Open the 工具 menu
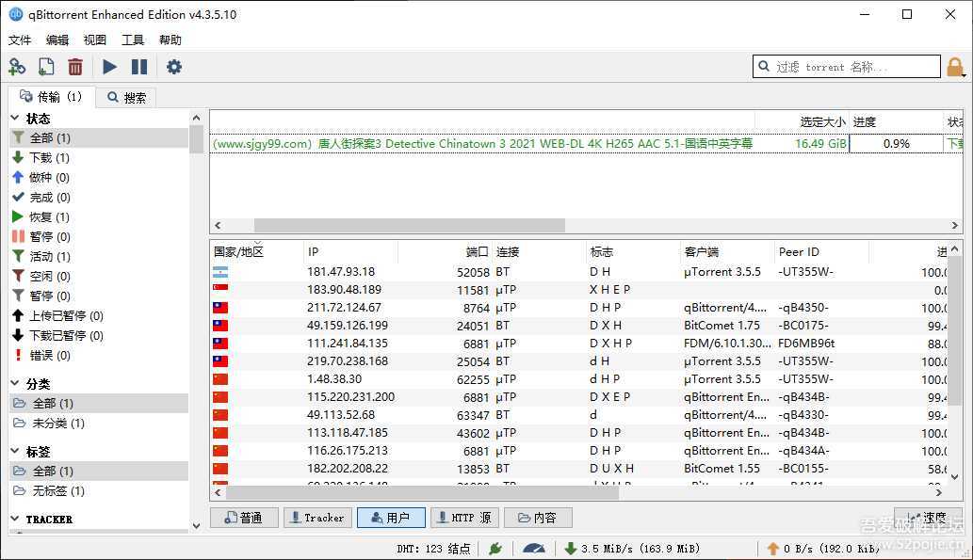Viewport: 973px width, 560px height. [133, 40]
